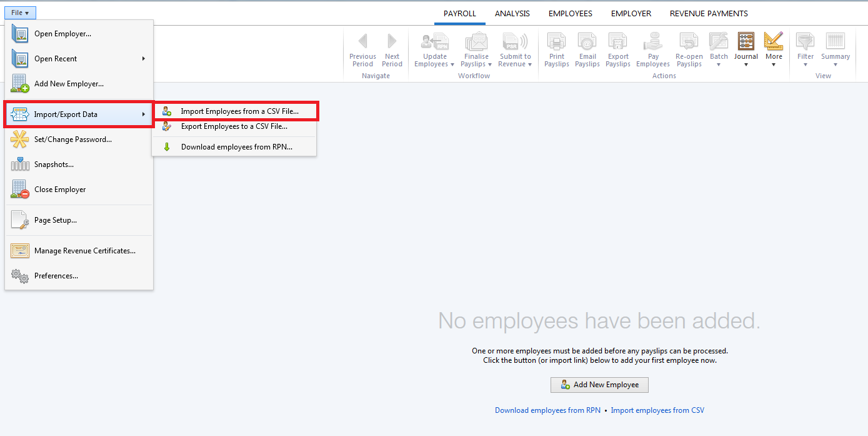Click the Snapshots icon
This screenshot has height=436, width=868.
(x=20, y=165)
